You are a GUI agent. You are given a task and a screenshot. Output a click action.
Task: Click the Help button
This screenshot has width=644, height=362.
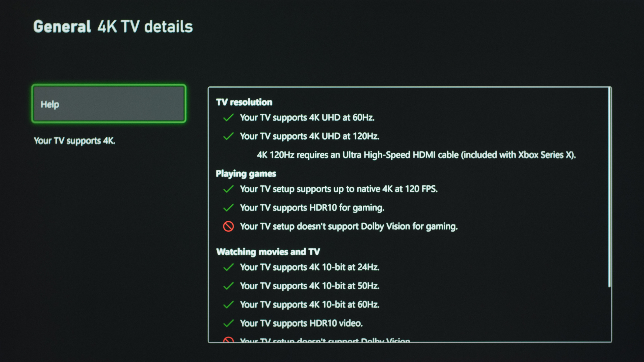(109, 104)
